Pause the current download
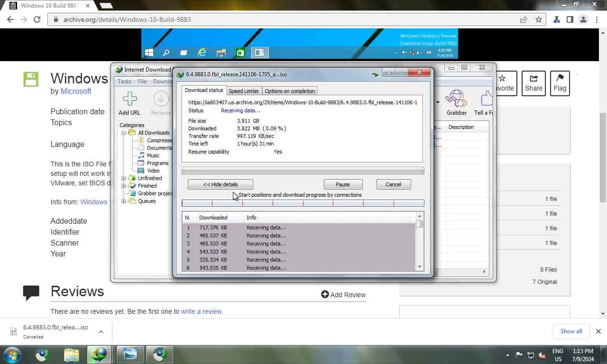The image size is (607, 364). [x=343, y=184]
